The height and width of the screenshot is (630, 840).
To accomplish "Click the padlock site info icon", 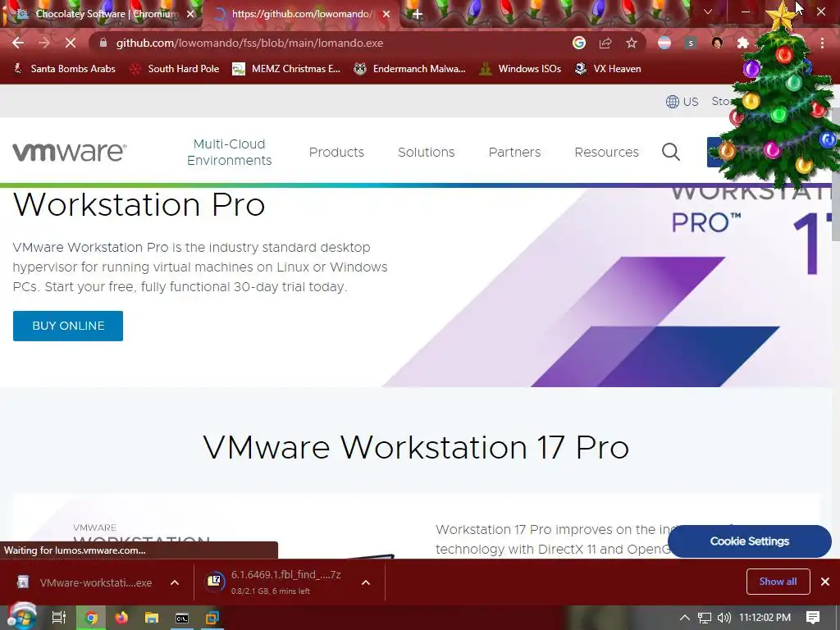I will click(x=103, y=43).
